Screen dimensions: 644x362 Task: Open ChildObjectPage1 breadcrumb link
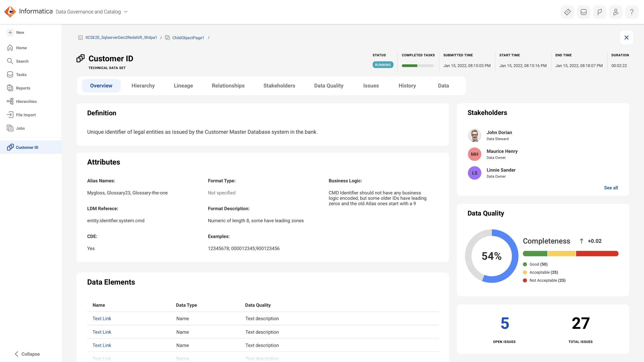click(x=188, y=38)
